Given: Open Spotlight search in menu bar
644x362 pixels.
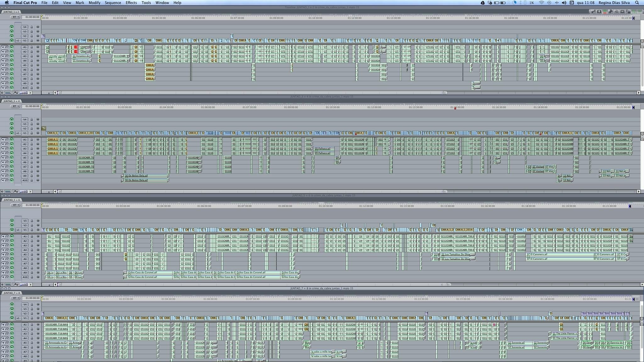Looking at the screenshot, I should click(x=637, y=3).
